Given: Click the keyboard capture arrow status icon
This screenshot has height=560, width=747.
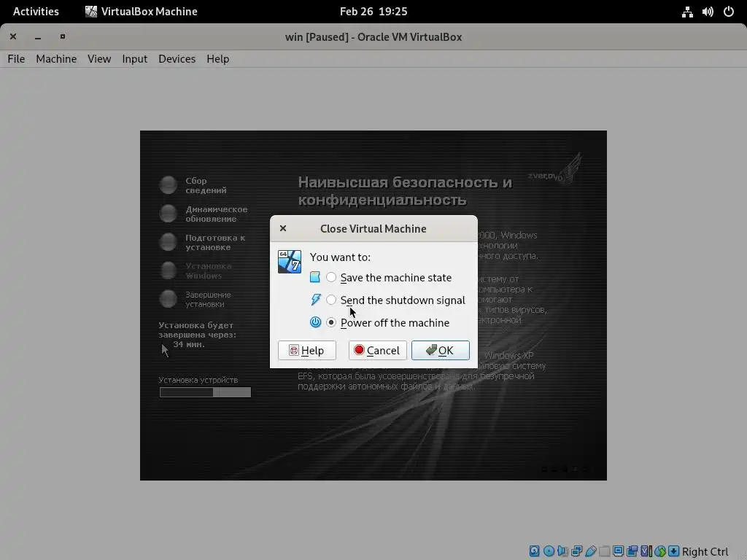Looking at the screenshot, I should (x=673, y=551).
